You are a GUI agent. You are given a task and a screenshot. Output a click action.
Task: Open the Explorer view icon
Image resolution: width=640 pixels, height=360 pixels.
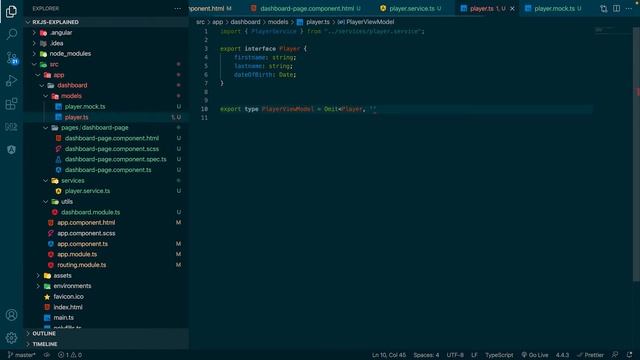[x=11, y=11]
